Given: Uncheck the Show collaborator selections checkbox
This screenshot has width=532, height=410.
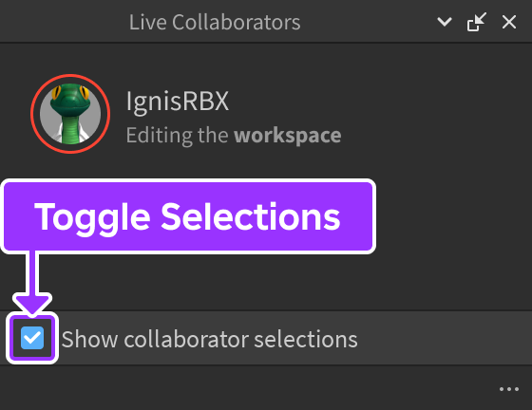Looking at the screenshot, I should 32,338.
